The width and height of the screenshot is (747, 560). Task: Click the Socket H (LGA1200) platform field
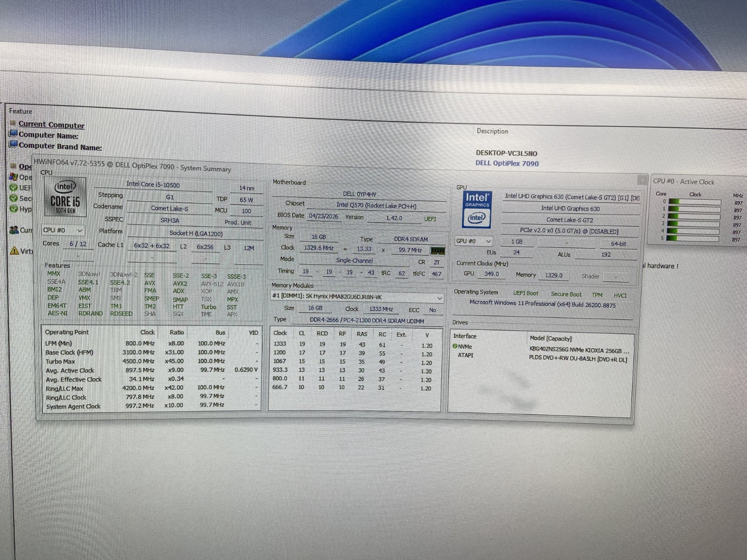click(x=196, y=233)
